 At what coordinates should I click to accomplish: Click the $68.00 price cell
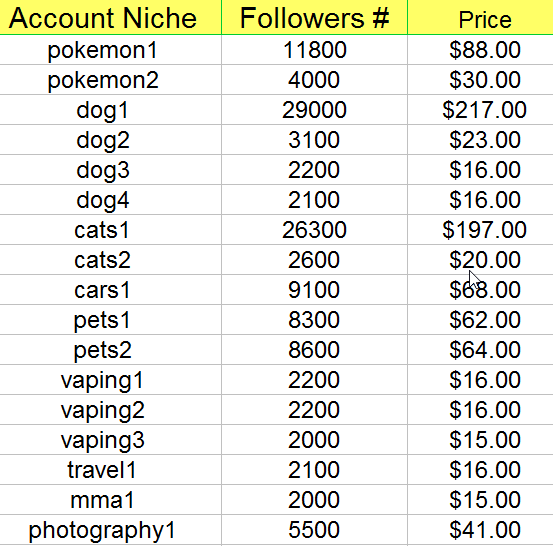click(x=480, y=290)
